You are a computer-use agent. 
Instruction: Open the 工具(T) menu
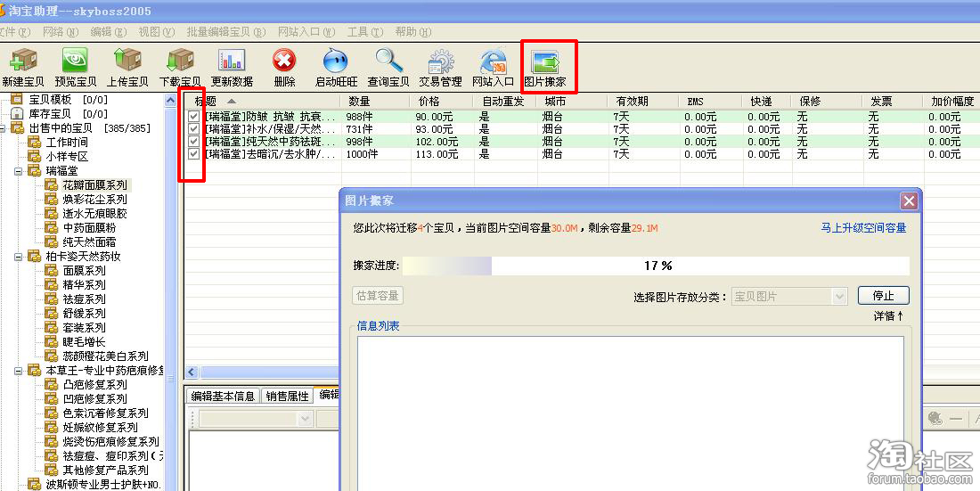coord(365,32)
